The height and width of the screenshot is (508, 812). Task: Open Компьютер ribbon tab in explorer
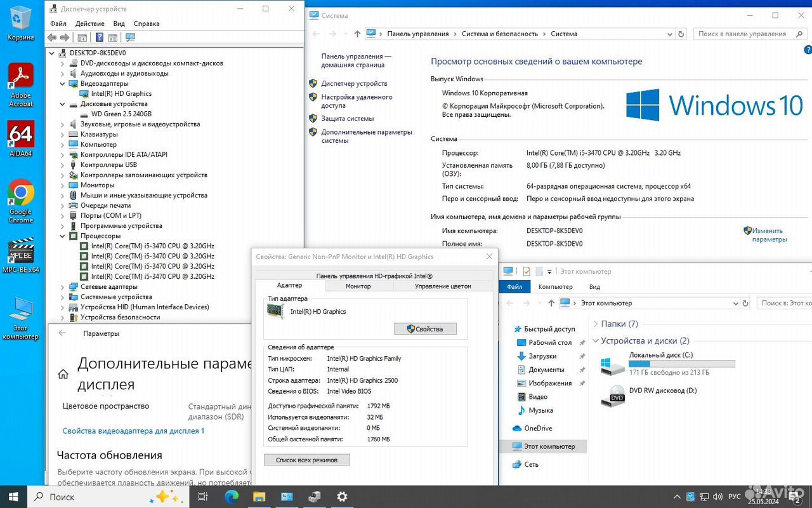[x=555, y=287]
